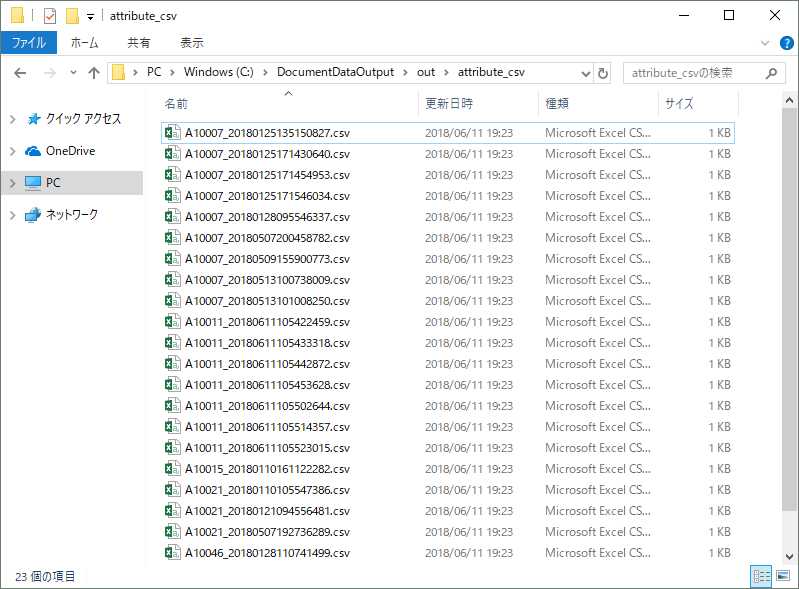Switch to details view icon in status bar

click(x=761, y=576)
